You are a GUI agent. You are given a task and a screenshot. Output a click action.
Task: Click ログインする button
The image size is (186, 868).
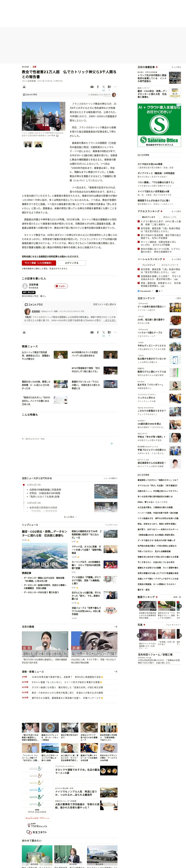(72, 263)
